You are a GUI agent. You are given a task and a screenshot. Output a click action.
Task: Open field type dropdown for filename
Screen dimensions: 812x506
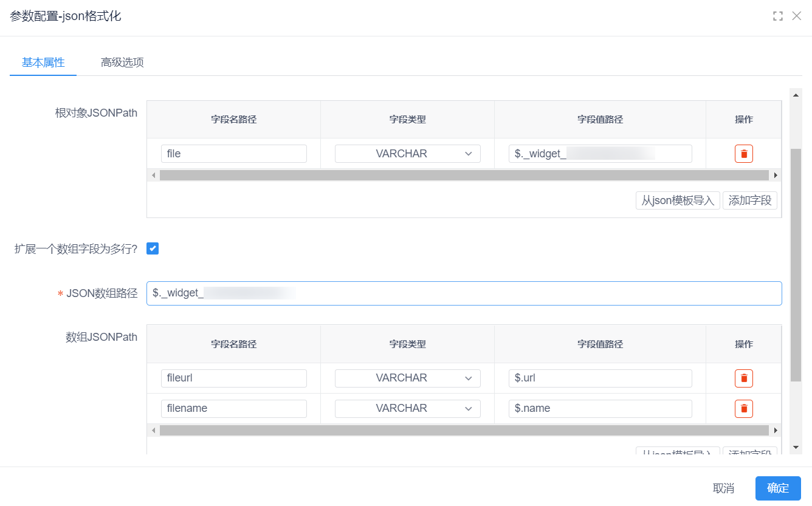pos(407,409)
